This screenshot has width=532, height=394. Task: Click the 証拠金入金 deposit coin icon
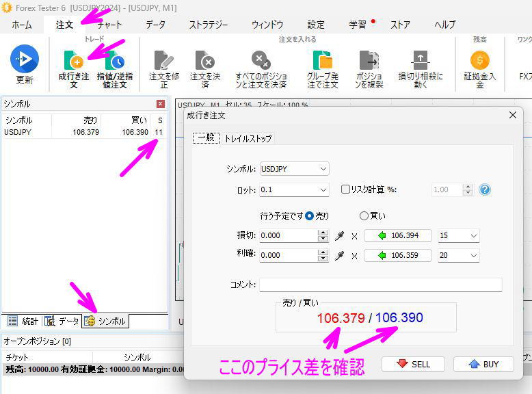480,60
